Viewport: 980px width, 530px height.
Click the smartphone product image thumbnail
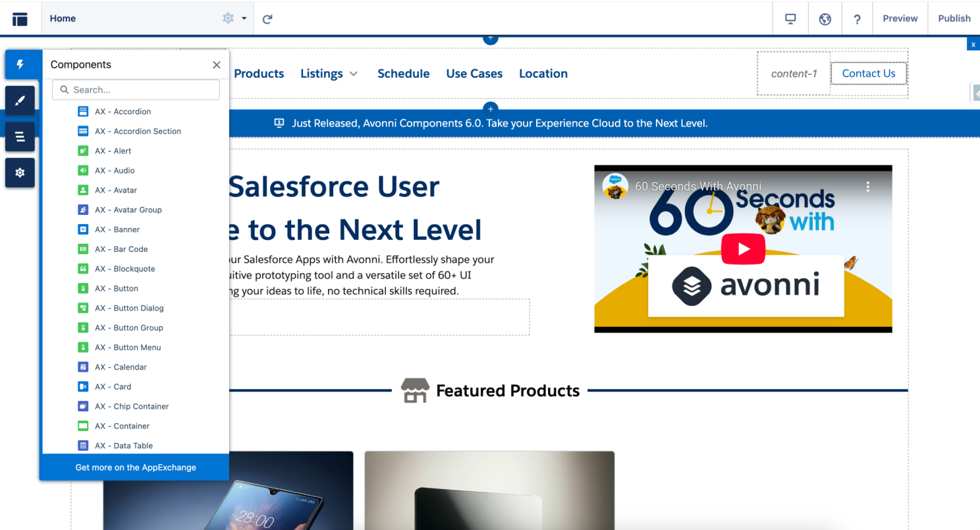pos(228,490)
